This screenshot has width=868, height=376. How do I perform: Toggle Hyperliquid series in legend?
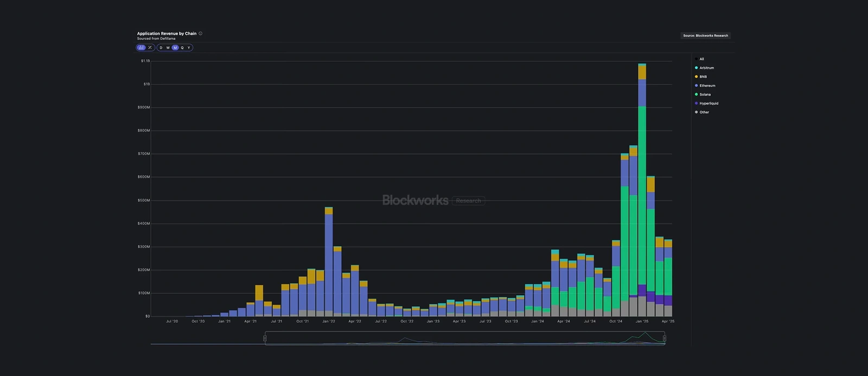(x=709, y=104)
